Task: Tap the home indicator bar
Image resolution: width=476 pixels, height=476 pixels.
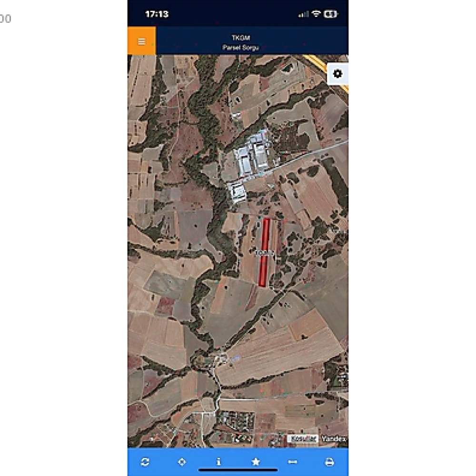Action: coord(238,470)
